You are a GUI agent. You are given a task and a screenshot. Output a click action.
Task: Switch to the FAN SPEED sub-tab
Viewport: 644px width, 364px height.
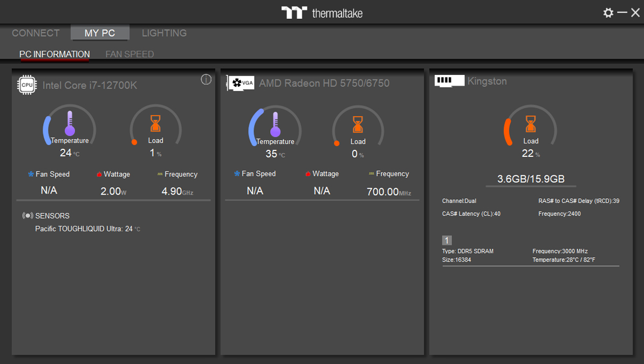tap(130, 54)
